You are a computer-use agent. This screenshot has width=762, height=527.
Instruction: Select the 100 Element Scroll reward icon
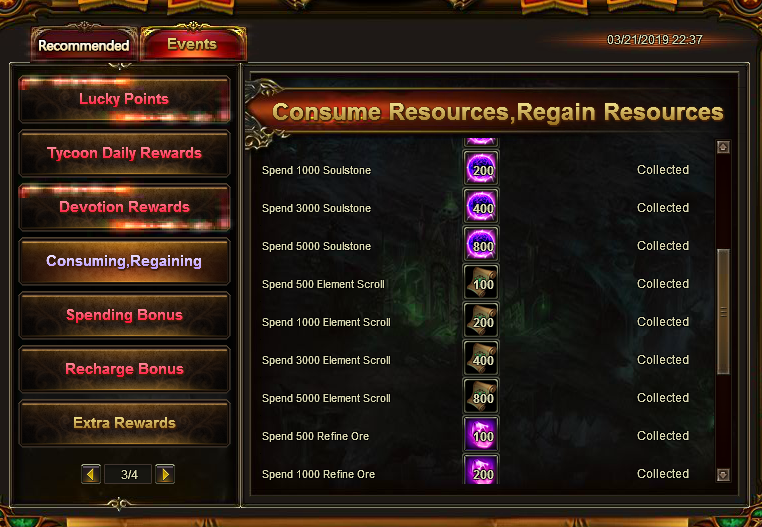481,281
